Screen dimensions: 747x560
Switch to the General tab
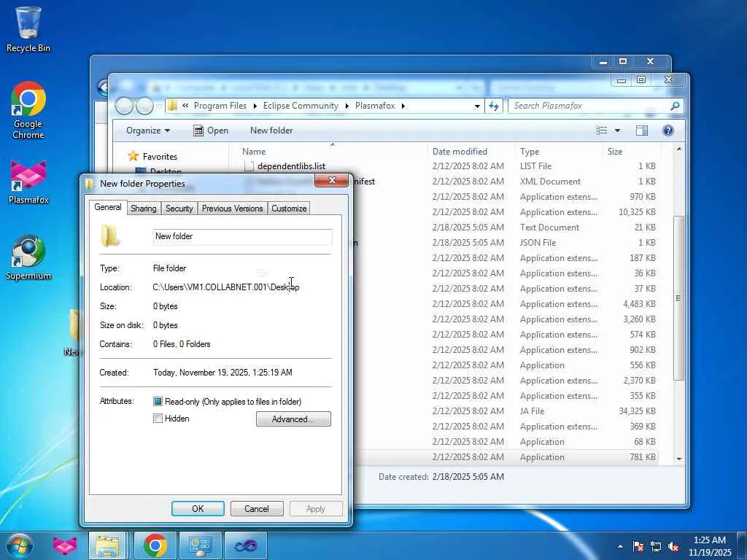tap(108, 207)
